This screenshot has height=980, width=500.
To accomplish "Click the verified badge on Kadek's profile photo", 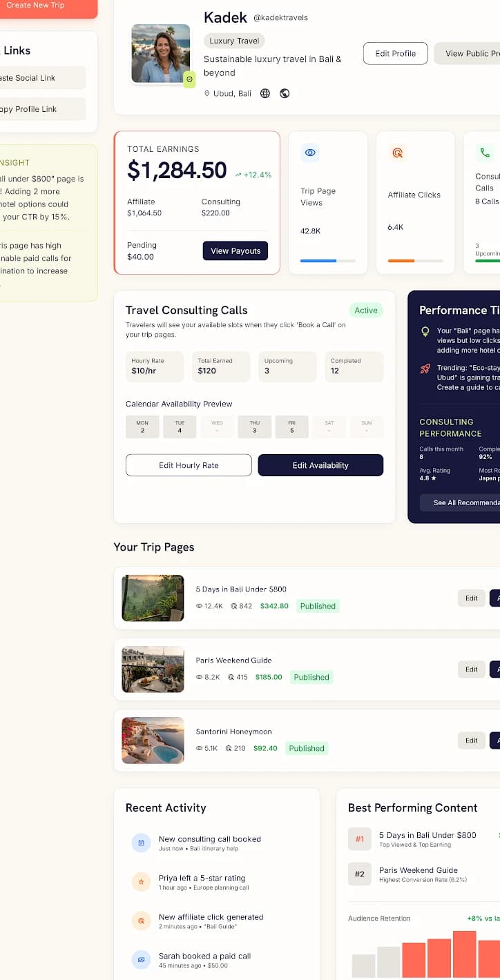I will point(189,79).
